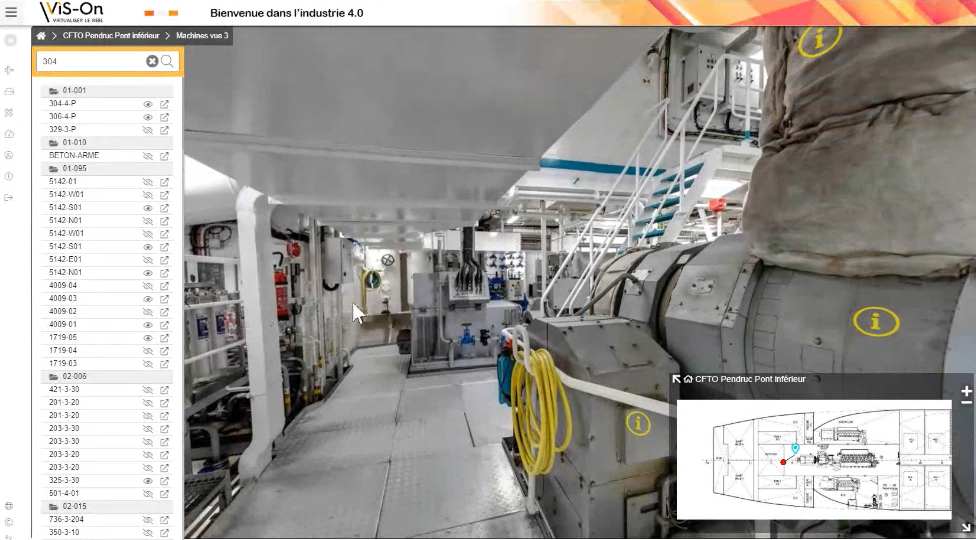
Task: Select the Machines vue 3 breadcrumb
Action: [x=202, y=36]
